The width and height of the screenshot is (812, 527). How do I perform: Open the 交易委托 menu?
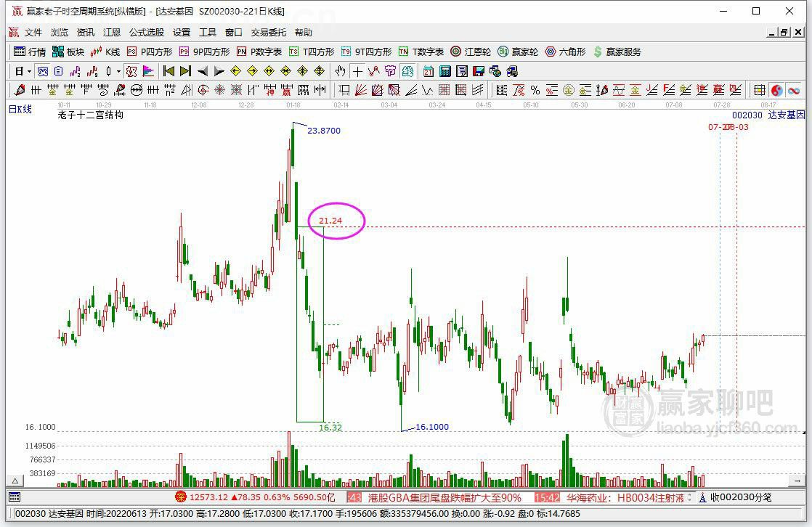click(x=268, y=33)
